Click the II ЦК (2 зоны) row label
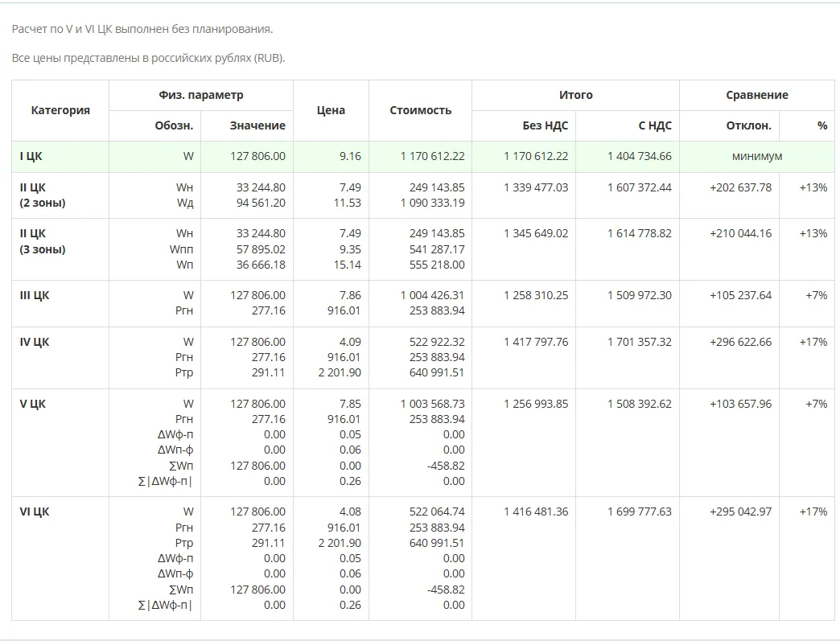840x641 pixels. 43,195
